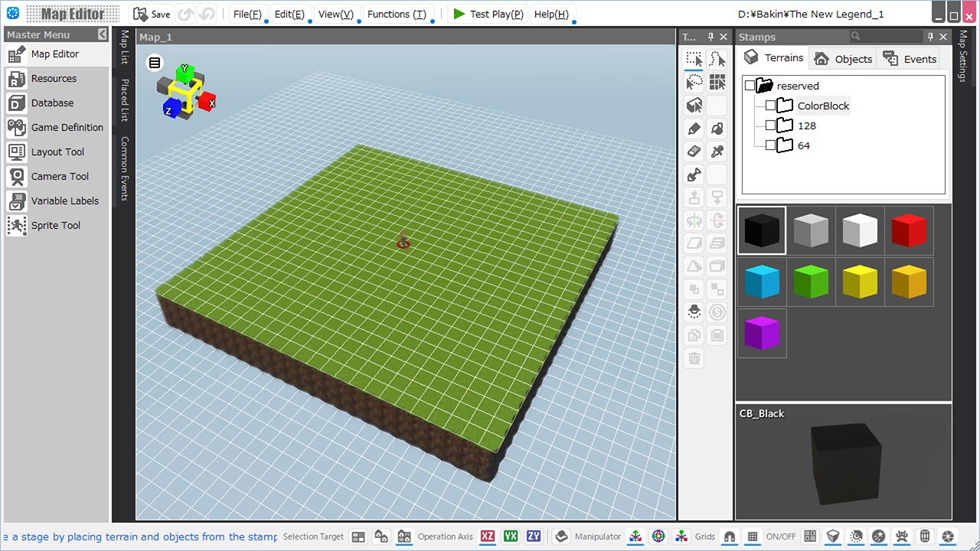Switch to the Objects stamps tab

pos(843,59)
